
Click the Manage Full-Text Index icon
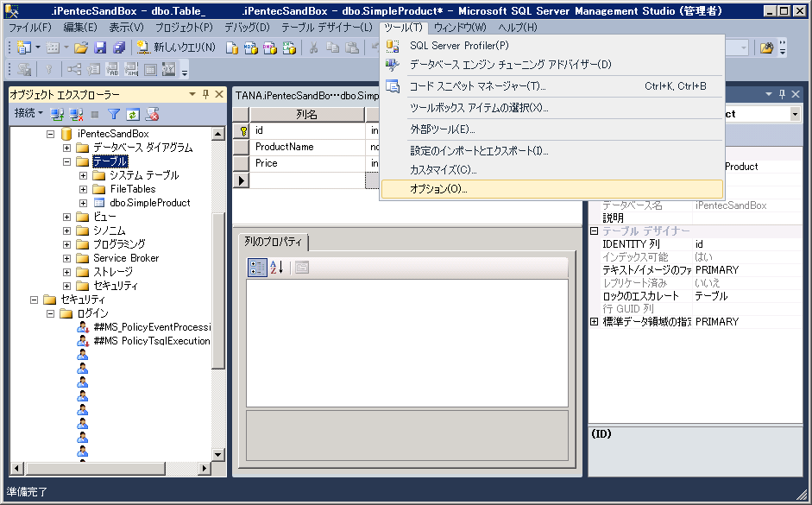point(112,69)
